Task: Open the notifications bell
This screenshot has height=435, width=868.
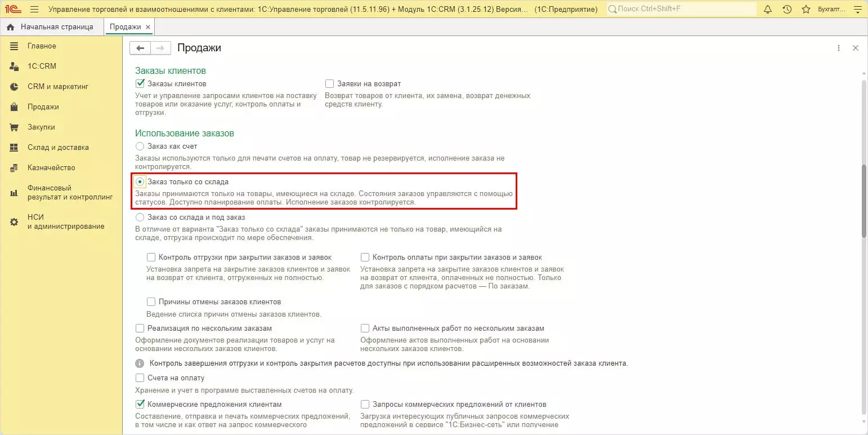Action: (768, 10)
